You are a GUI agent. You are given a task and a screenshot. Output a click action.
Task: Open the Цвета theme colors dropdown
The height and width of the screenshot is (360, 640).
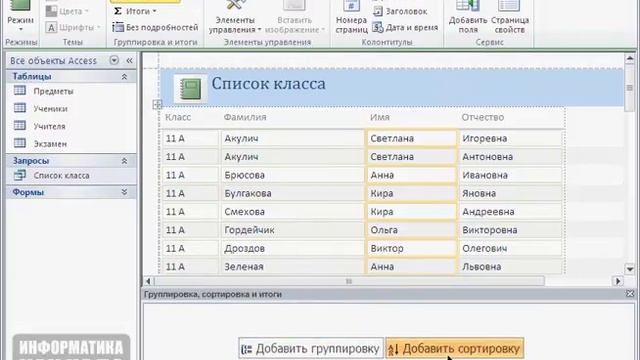[x=67, y=11]
